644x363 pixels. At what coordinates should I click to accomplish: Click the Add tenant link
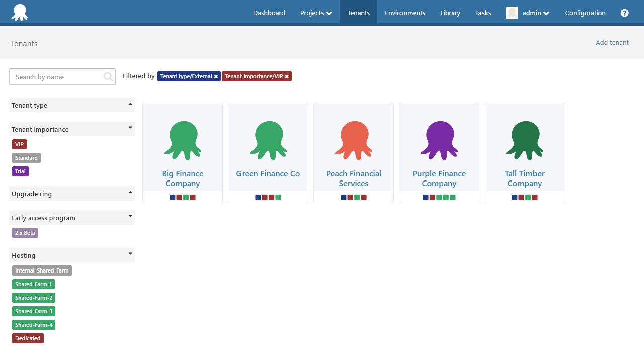click(612, 42)
